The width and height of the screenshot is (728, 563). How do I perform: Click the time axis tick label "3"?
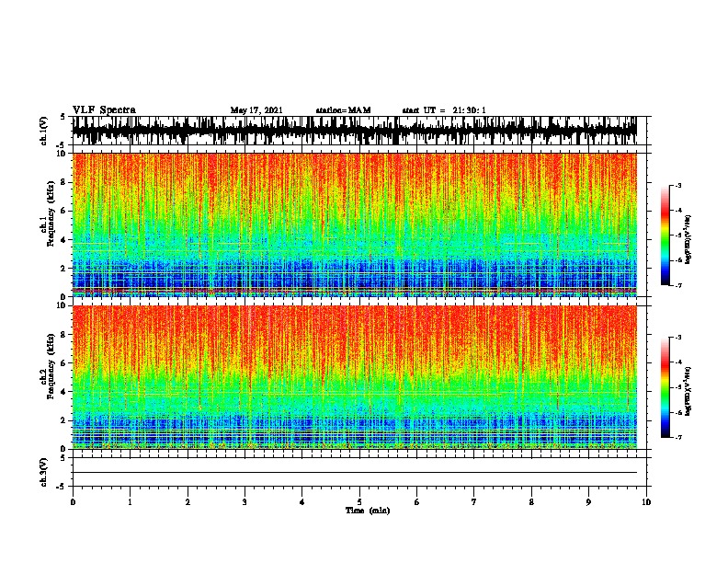[x=245, y=502]
